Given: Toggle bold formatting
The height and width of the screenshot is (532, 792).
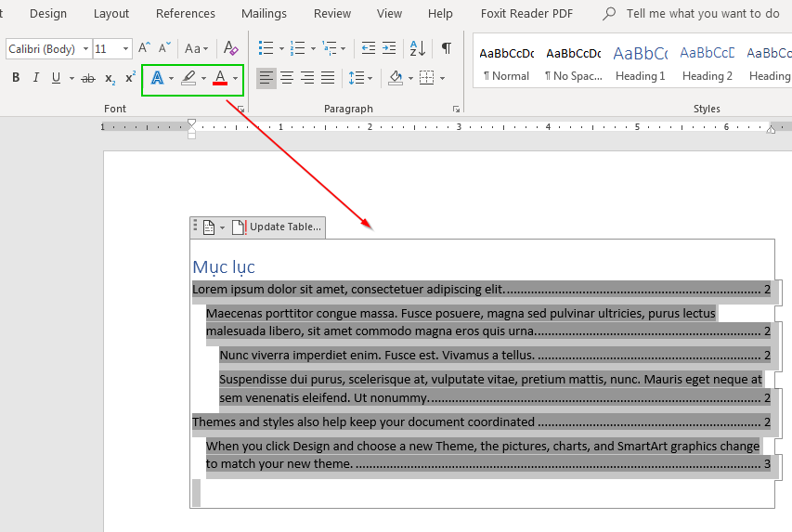Looking at the screenshot, I should pos(16,78).
